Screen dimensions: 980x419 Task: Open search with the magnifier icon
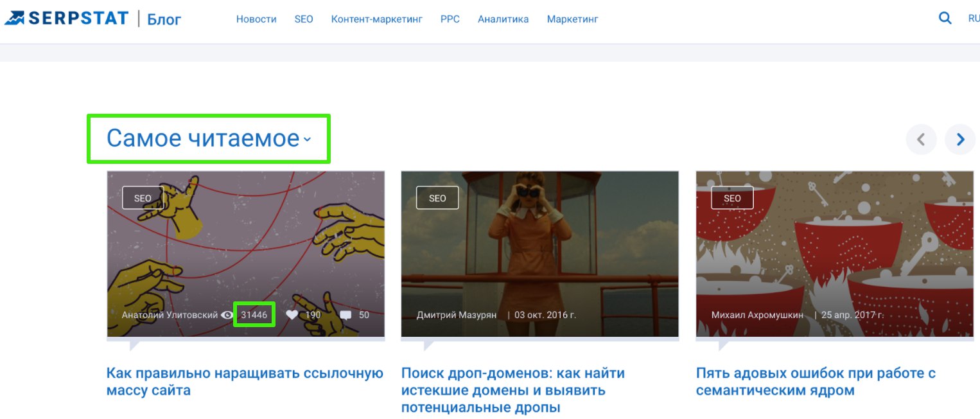(x=945, y=19)
